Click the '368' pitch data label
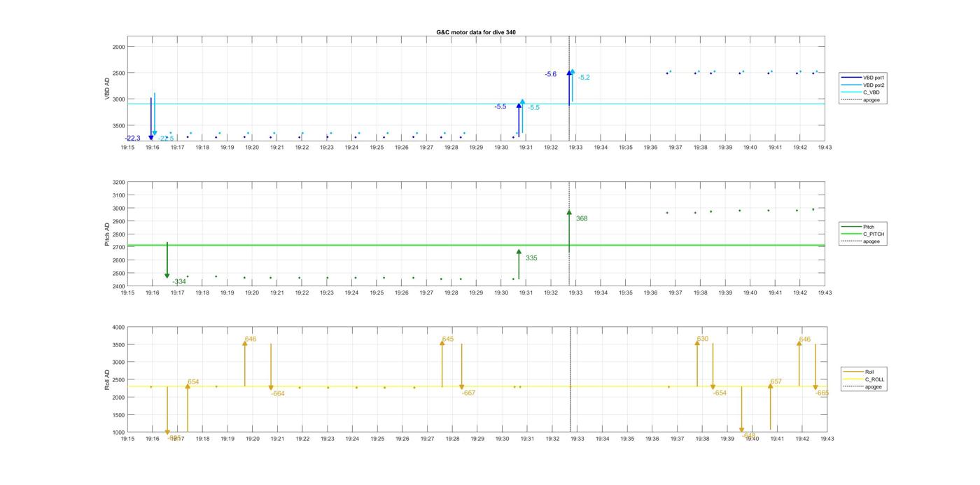Viewport: 980px width, 485px height. tap(582, 219)
